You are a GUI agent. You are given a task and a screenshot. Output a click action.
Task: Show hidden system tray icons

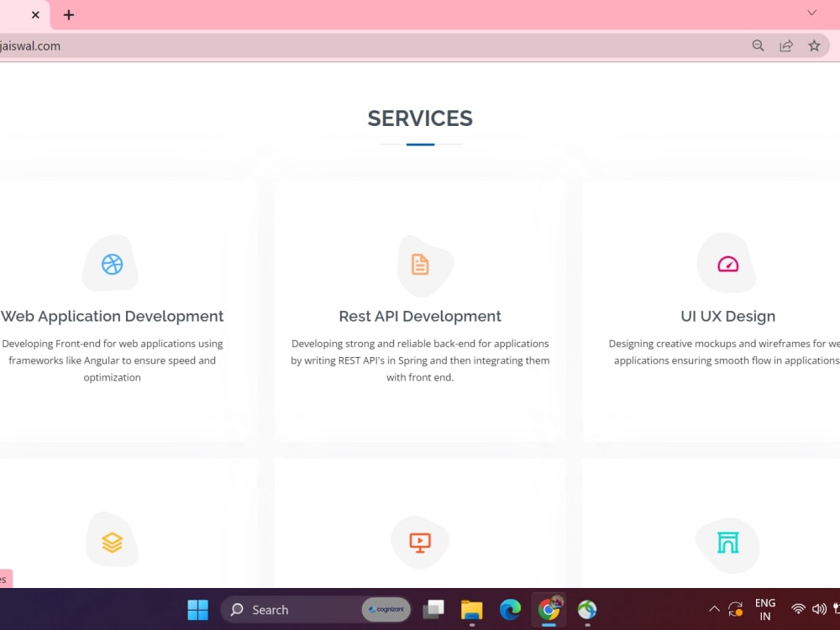click(x=714, y=608)
